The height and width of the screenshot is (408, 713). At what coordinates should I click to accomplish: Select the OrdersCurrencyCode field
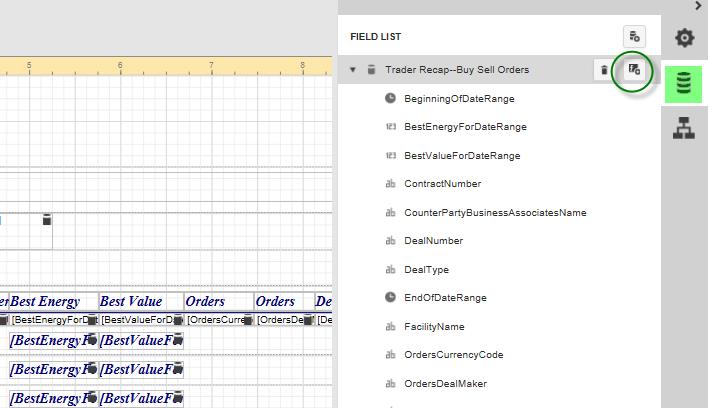pos(453,355)
